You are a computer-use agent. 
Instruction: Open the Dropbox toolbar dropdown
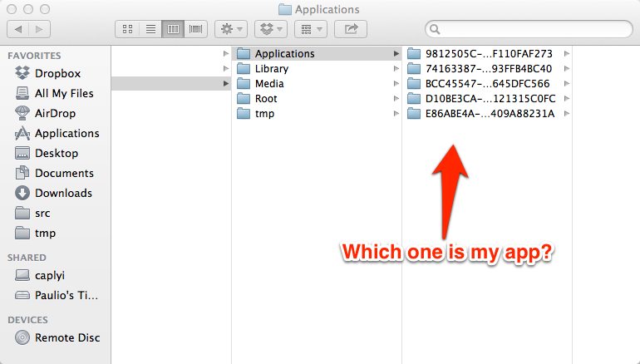point(271,29)
